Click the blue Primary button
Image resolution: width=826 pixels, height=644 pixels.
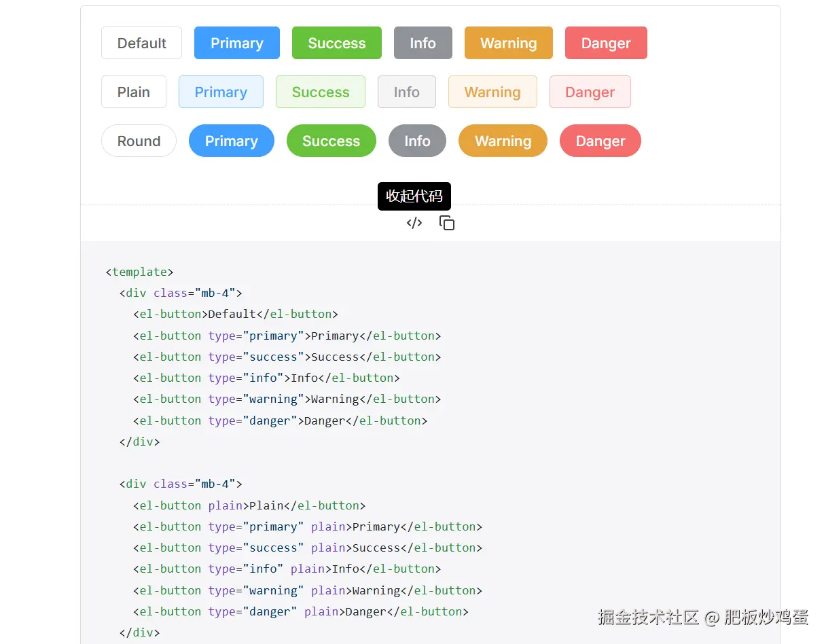[x=236, y=43]
